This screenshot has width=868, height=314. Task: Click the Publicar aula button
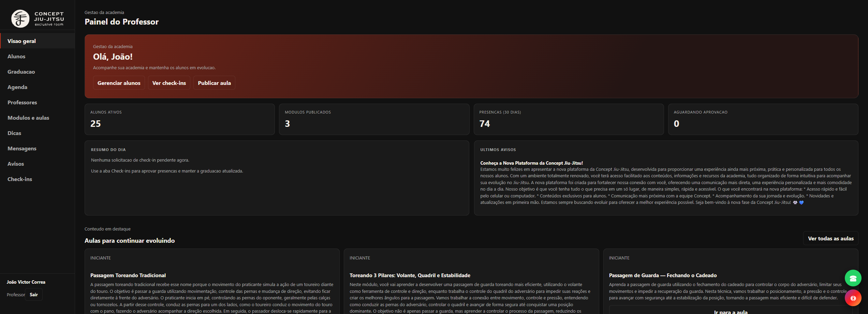(214, 83)
